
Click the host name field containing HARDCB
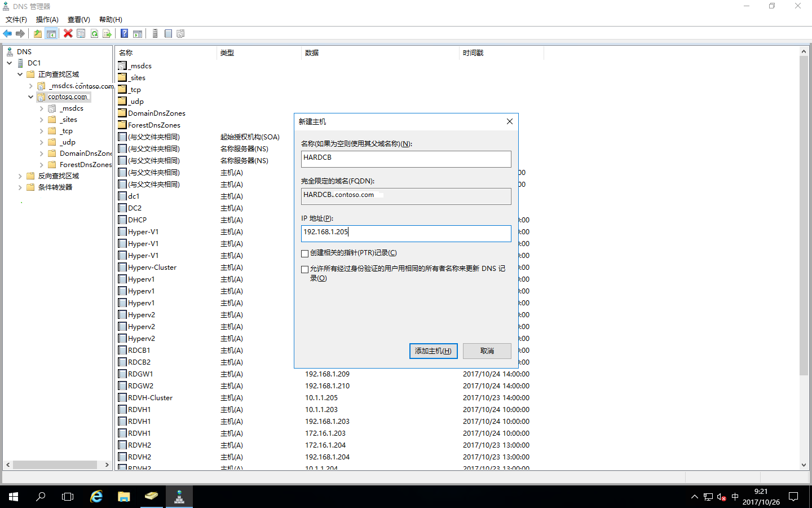pyautogui.click(x=406, y=159)
